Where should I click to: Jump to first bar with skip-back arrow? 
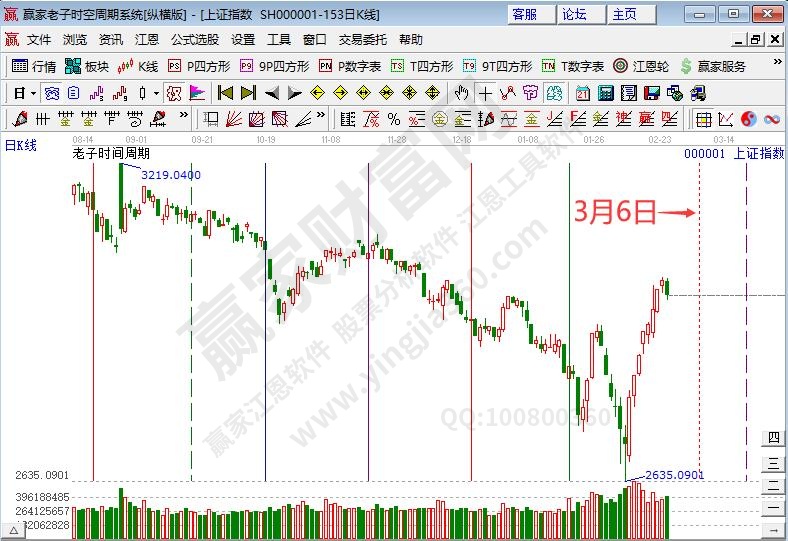pyautogui.click(x=225, y=93)
